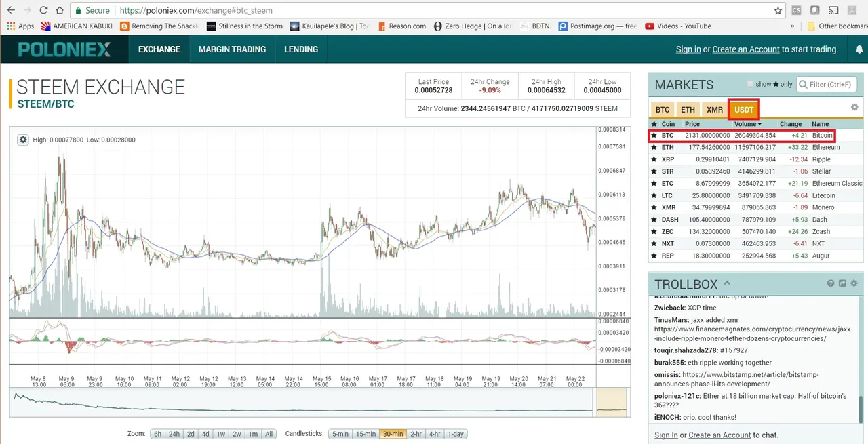The height and width of the screenshot is (444, 868).
Task: Open the Stillness in the Storm bookmark
Action: (245, 26)
